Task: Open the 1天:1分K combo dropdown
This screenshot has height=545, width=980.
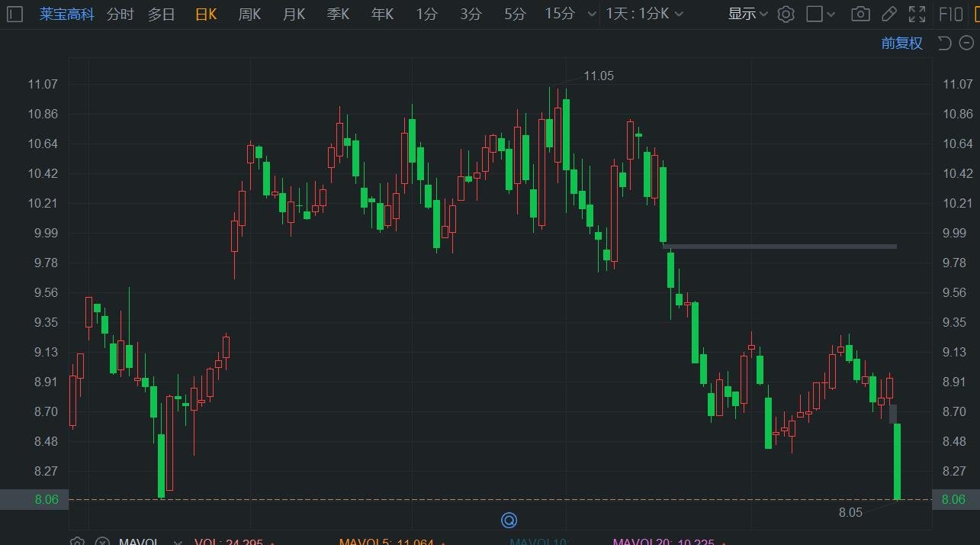Action: [x=644, y=14]
